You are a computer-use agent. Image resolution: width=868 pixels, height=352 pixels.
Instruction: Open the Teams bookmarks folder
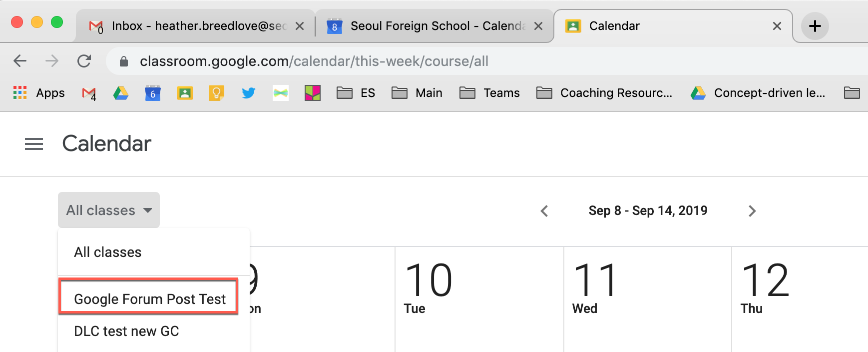tap(490, 93)
